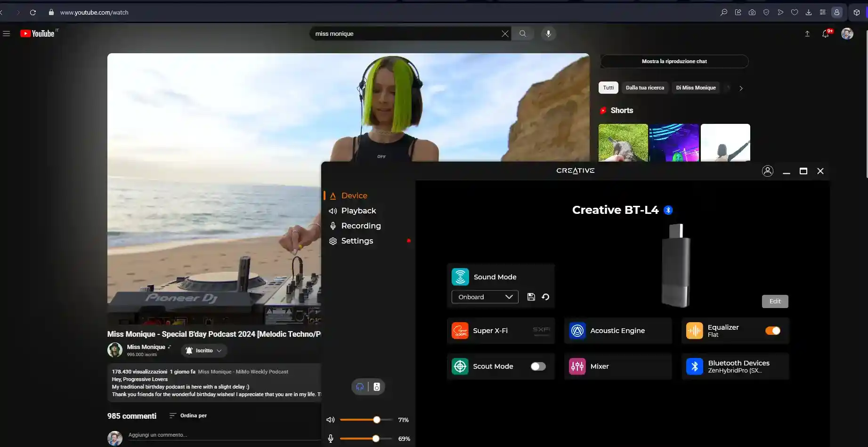Click the site padlock security icon
Image resolution: width=868 pixels, height=447 pixels.
coord(51,12)
